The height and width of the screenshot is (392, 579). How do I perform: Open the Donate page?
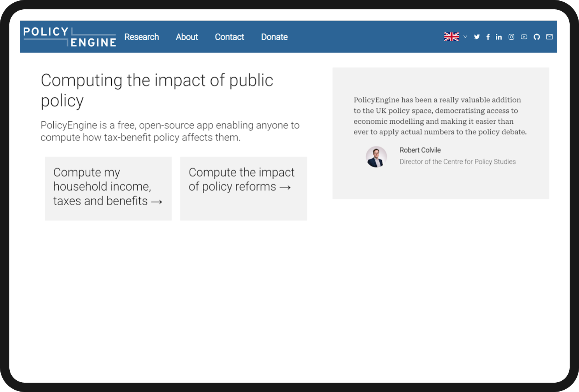274,37
